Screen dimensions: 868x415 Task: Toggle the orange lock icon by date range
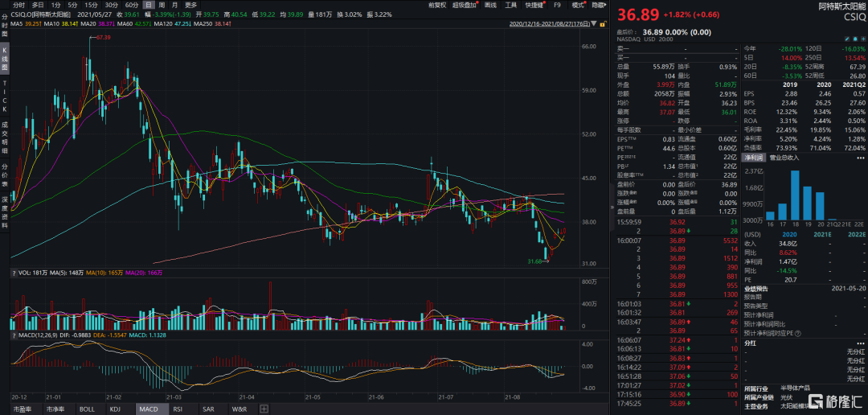click(x=602, y=24)
